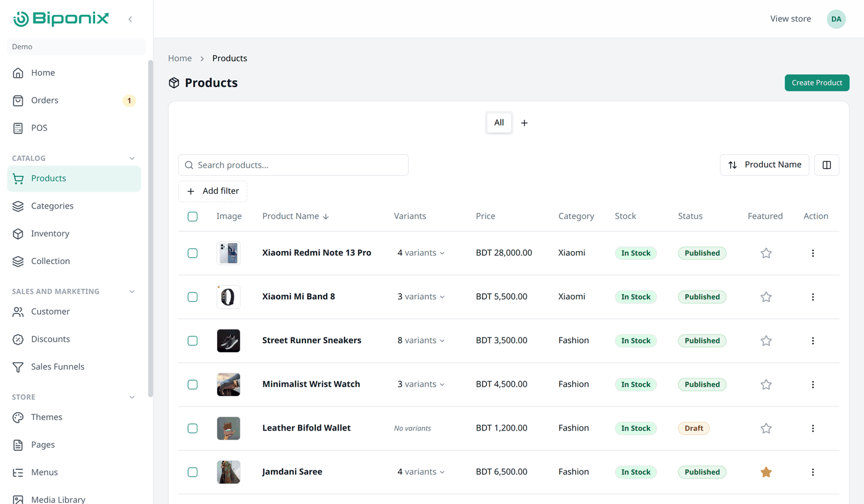
Task: Open the View store link
Action: point(791,19)
